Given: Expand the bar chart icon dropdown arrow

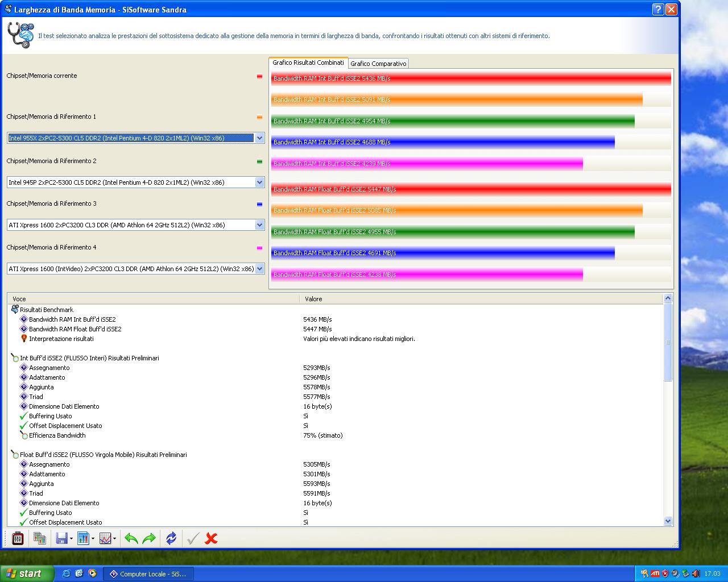Looking at the screenshot, I should pos(93,538).
